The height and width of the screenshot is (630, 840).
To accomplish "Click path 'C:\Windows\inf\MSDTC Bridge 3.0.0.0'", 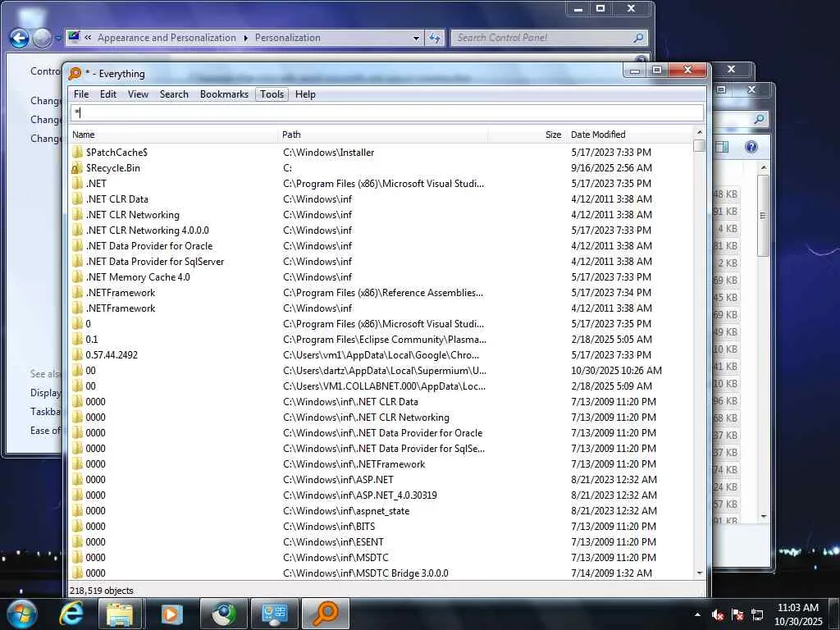I will click(x=365, y=573).
